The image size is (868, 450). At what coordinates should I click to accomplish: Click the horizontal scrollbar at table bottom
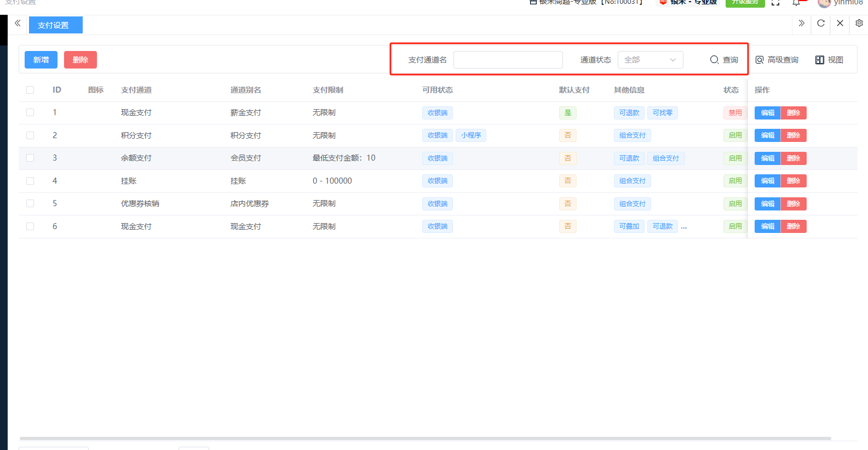425,438
